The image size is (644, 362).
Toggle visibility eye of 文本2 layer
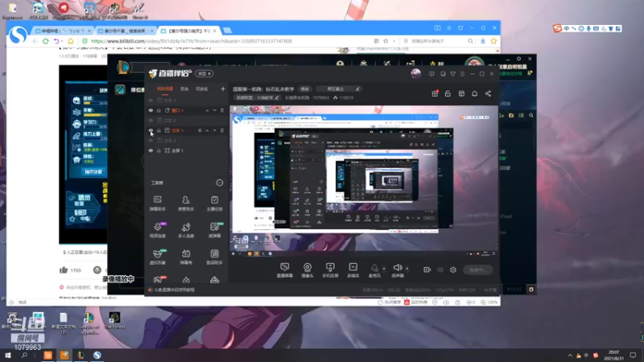point(151,141)
